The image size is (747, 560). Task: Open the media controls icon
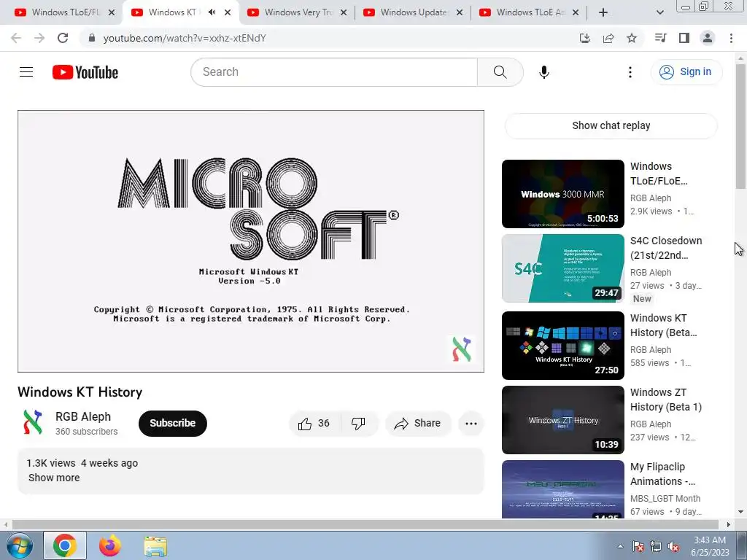coord(660,38)
